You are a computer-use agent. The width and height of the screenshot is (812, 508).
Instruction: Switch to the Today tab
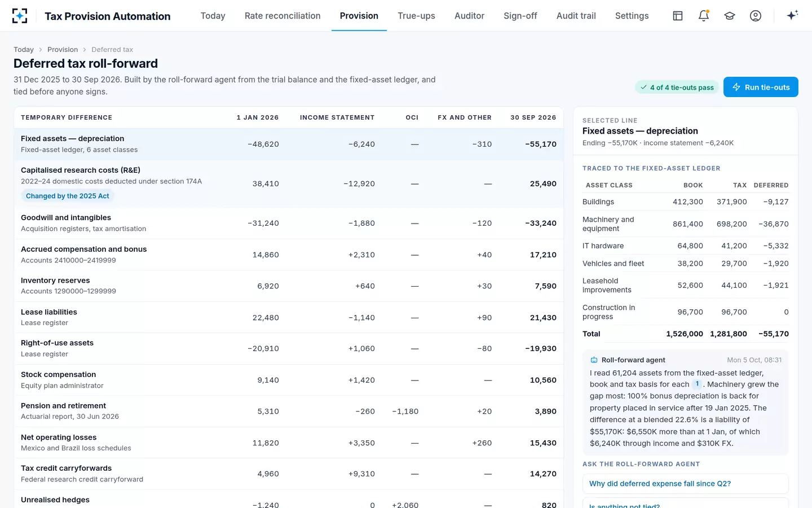click(x=213, y=16)
